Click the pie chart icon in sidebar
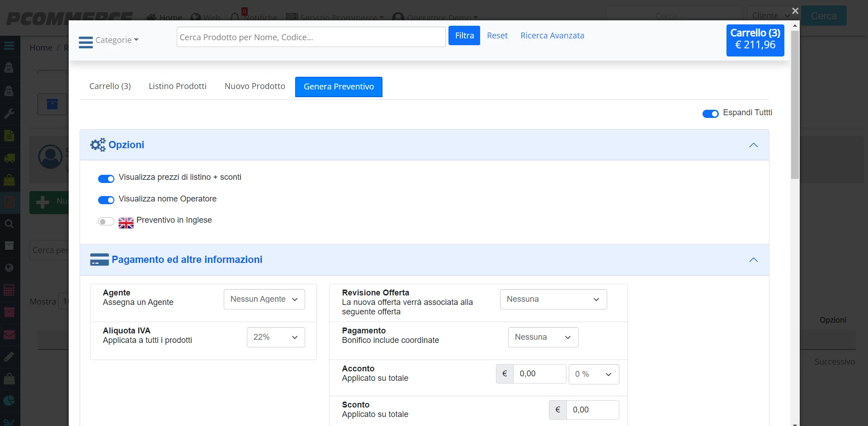This screenshot has height=426, width=868. 9,401
